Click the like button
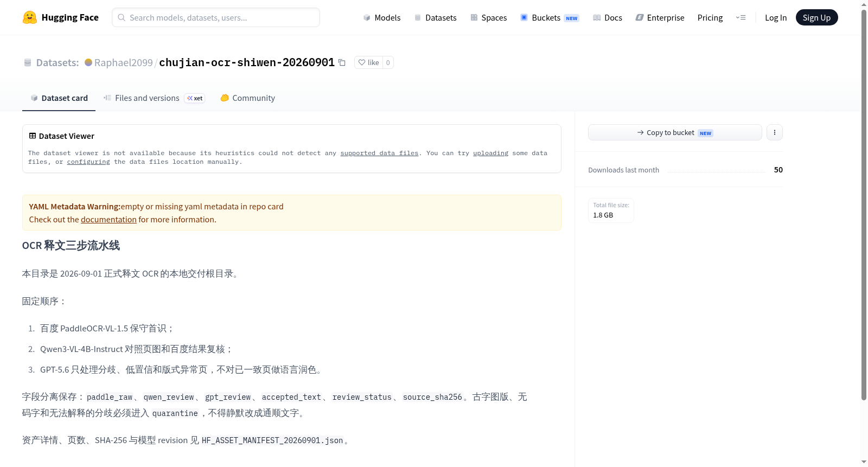868x467 pixels. pos(368,62)
